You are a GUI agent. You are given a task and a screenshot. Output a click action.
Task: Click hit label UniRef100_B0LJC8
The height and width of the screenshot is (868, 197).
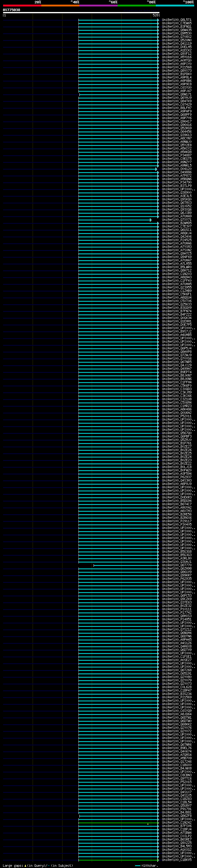176,467
